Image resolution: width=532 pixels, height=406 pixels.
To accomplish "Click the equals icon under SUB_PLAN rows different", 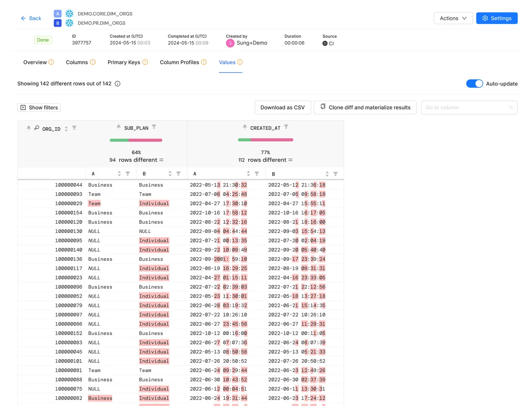I will [x=161, y=160].
